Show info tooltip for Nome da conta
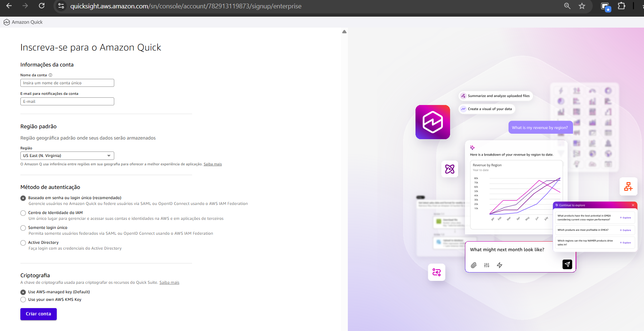 coord(51,75)
